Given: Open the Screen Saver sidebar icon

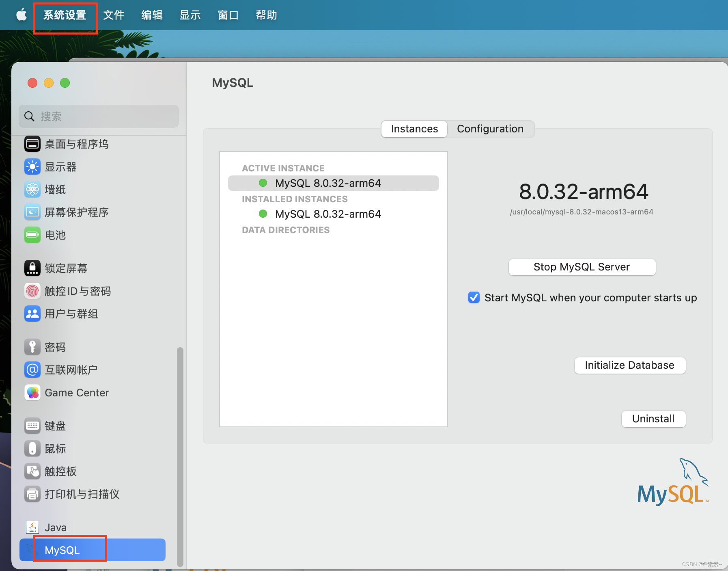Looking at the screenshot, I should click(x=32, y=212).
